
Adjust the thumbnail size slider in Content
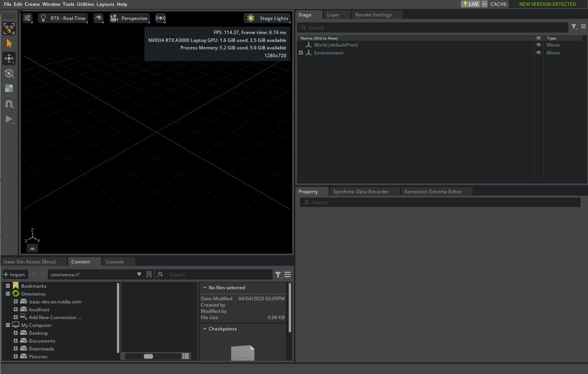pyautogui.click(x=148, y=356)
